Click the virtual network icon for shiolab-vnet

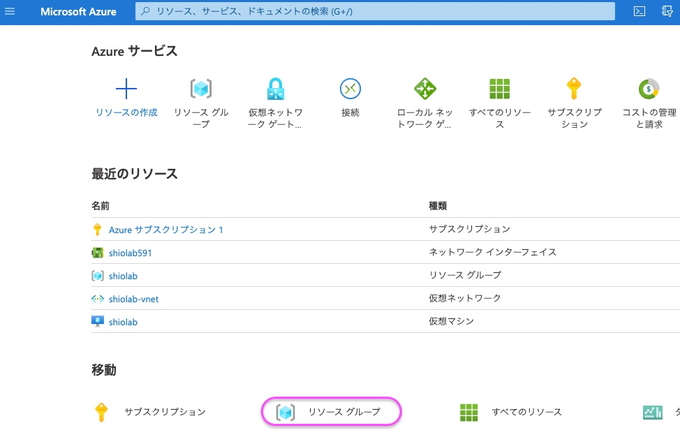(x=98, y=299)
